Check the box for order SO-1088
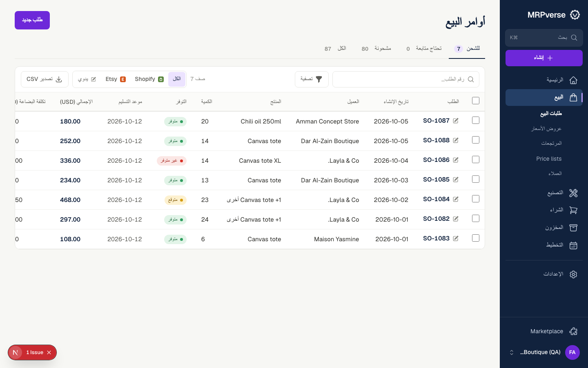588x368 pixels. click(x=476, y=140)
